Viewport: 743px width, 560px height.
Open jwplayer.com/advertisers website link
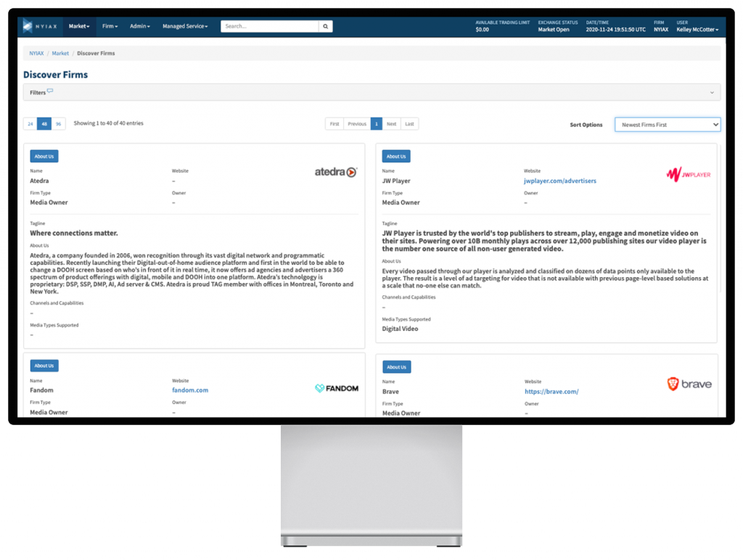click(x=559, y=181)
